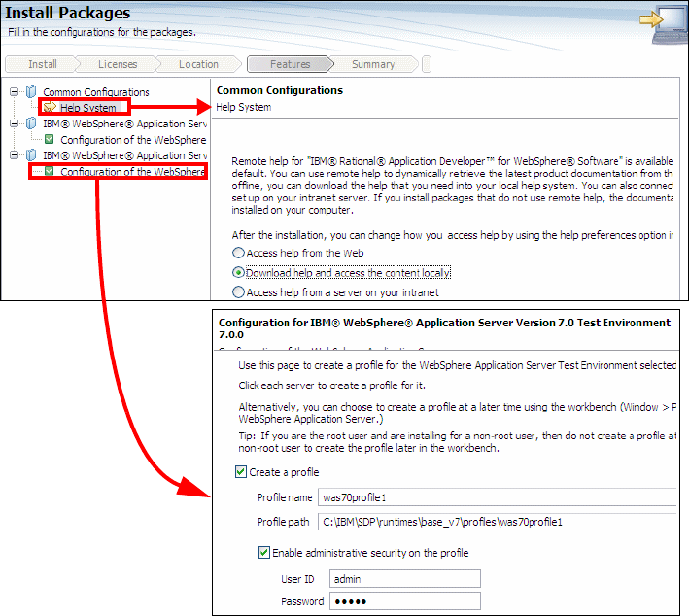Click green check icon of first Configuration item
Viewport: 689px width, 616px height.
(x=50, y=139)
